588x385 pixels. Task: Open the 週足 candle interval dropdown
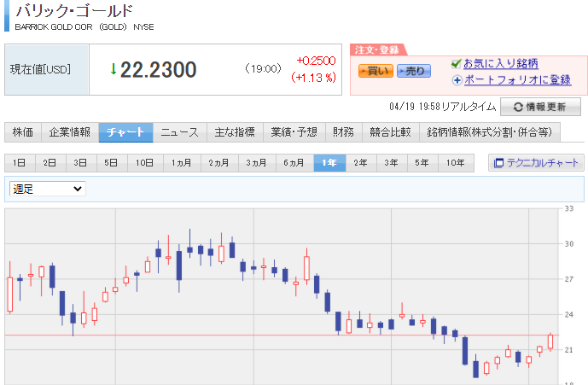point(48,189)
